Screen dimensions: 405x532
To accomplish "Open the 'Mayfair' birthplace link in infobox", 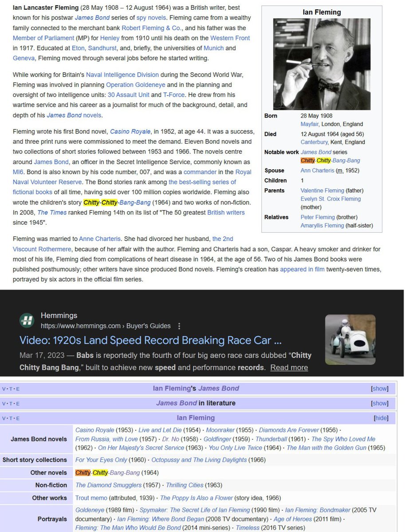I will [310, 124].
